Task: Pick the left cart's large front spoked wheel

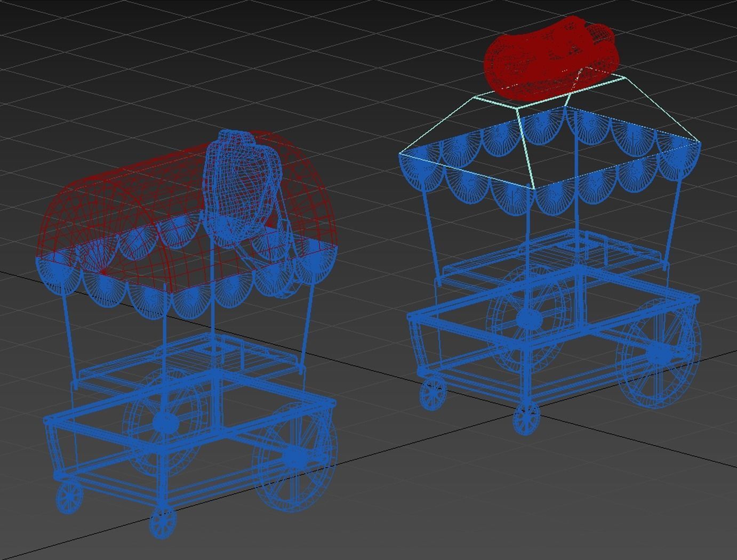Action: click(294, 457)
